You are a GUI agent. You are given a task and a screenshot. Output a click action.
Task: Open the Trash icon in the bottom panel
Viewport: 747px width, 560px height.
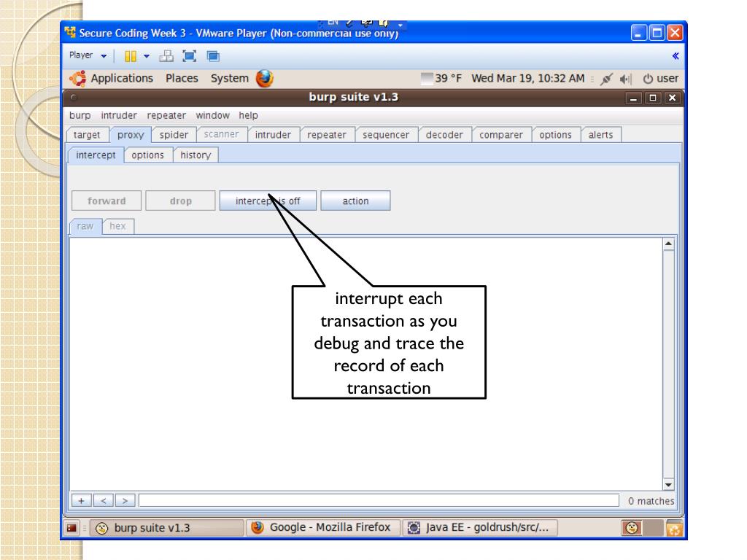pos(674,528)
